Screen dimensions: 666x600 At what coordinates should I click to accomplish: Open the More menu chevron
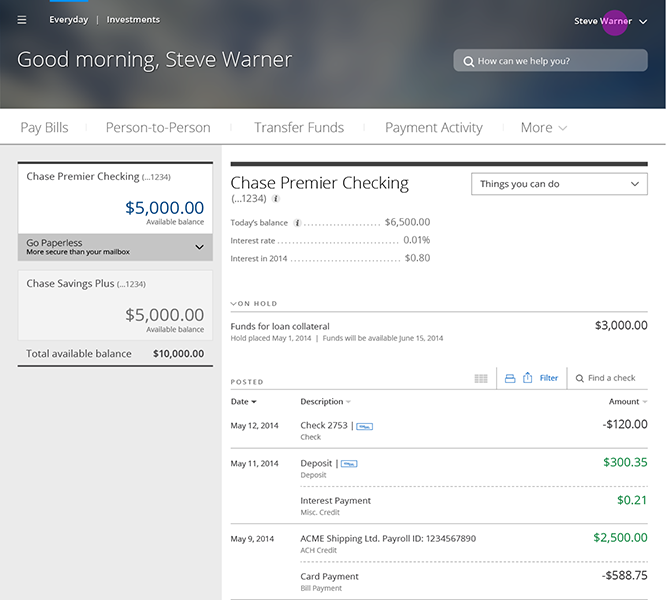[x=562, y=128]
